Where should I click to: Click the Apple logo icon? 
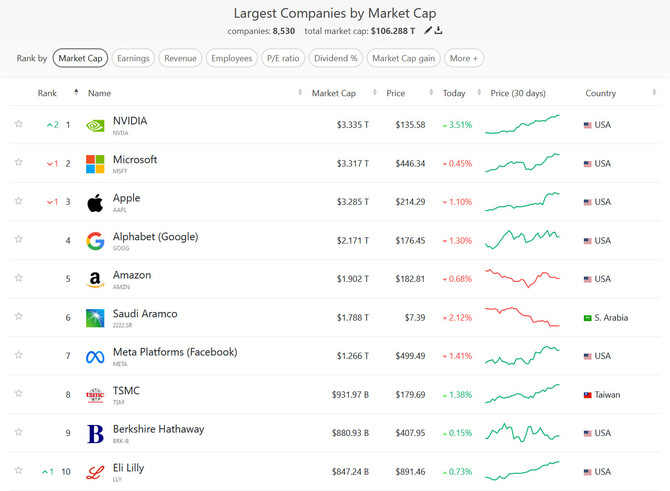(95, 203)
